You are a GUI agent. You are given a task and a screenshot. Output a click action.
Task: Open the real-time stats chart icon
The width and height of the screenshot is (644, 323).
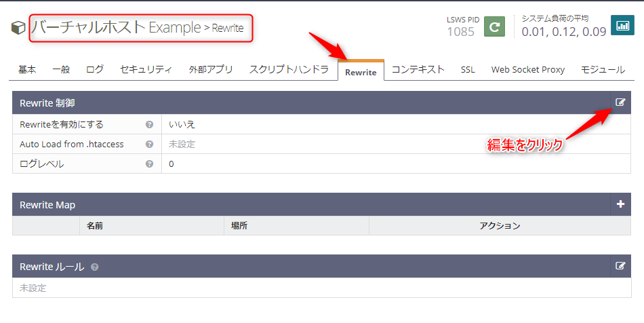tap(622, 26)
